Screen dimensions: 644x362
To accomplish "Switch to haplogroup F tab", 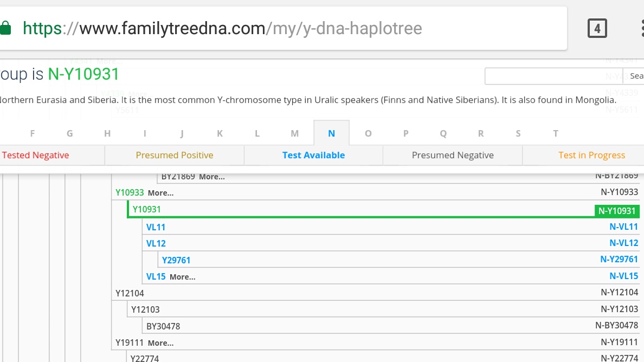I will pos(33,133).
